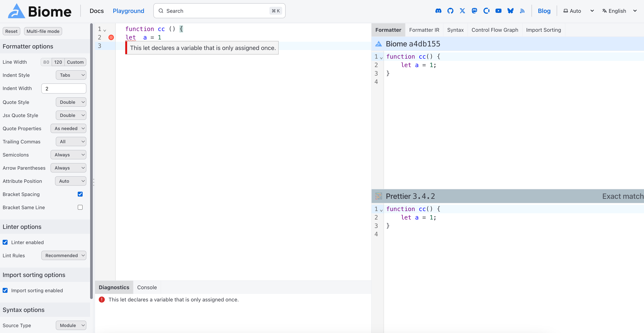Uncheck the Bracket Spacing checkbox

click(x=80, y=194)
